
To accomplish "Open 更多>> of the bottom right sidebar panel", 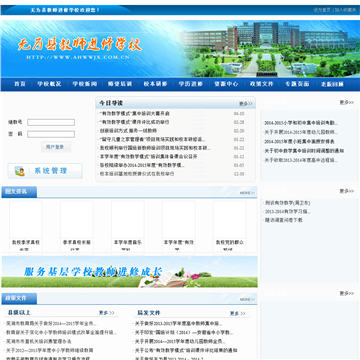I will 347,293.
